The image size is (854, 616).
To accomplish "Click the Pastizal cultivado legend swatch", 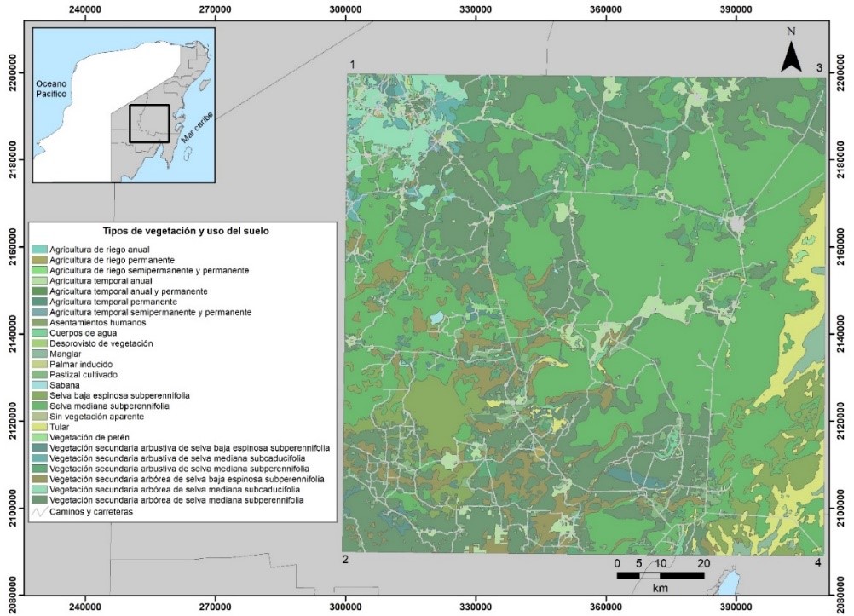I will pyautogui.click(x=40, y=375).
